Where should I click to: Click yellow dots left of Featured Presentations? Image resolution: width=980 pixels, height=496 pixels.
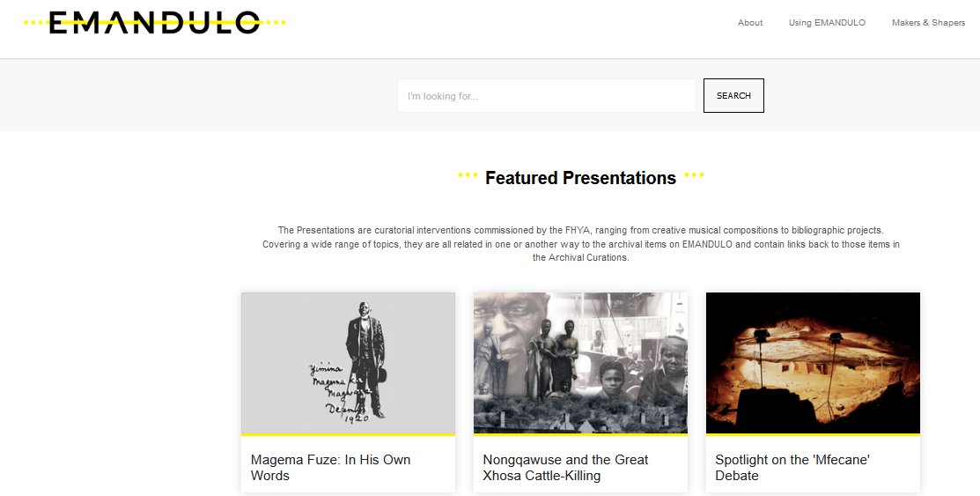[468, 176]
